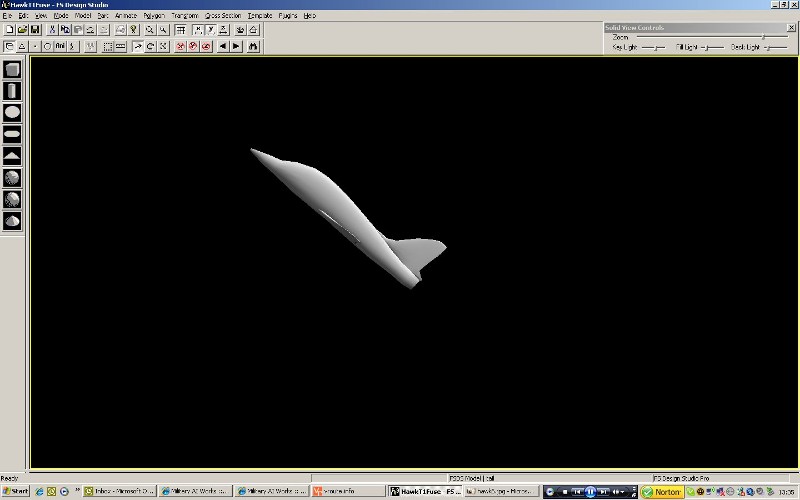This screenshot has width=800, height=500.
Task: Add a cone primitive from side toolbar
Action: point(12,156)
